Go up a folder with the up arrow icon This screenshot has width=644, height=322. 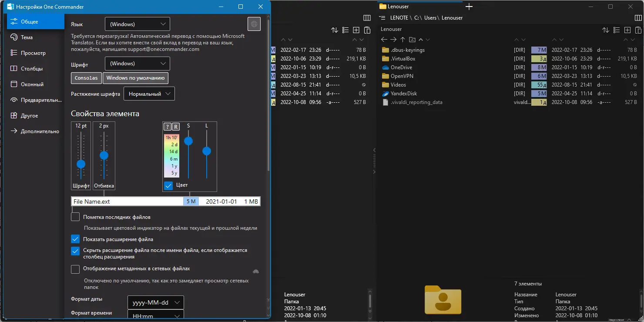coord(402,39)
